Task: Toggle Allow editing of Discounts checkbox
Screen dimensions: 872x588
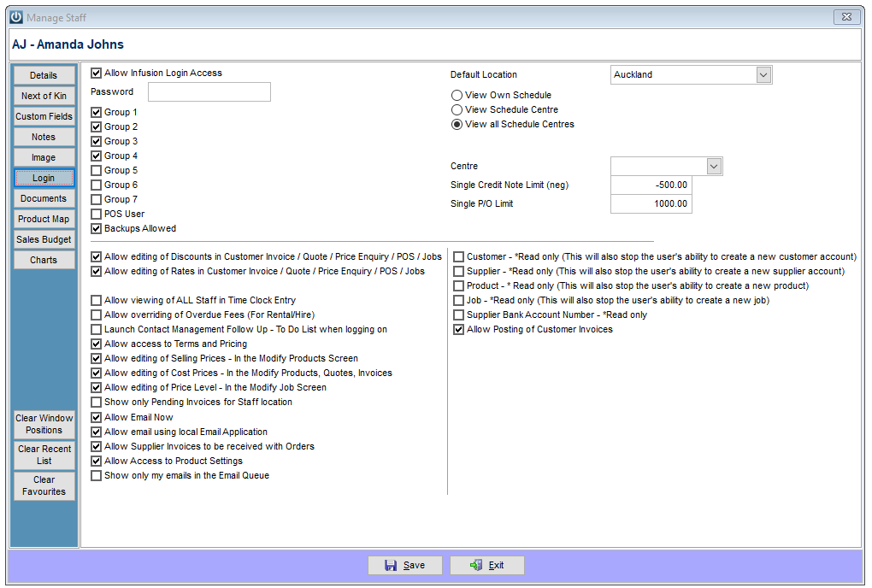Action: 97,256
